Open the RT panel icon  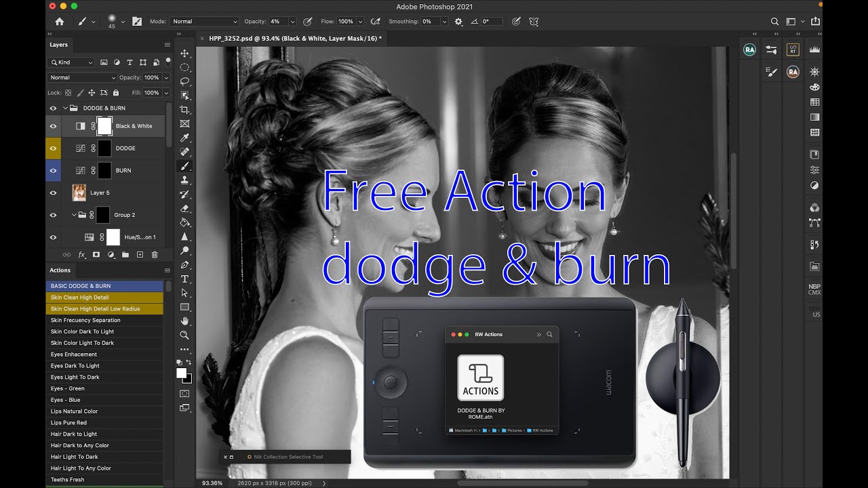tap(793, 49)
